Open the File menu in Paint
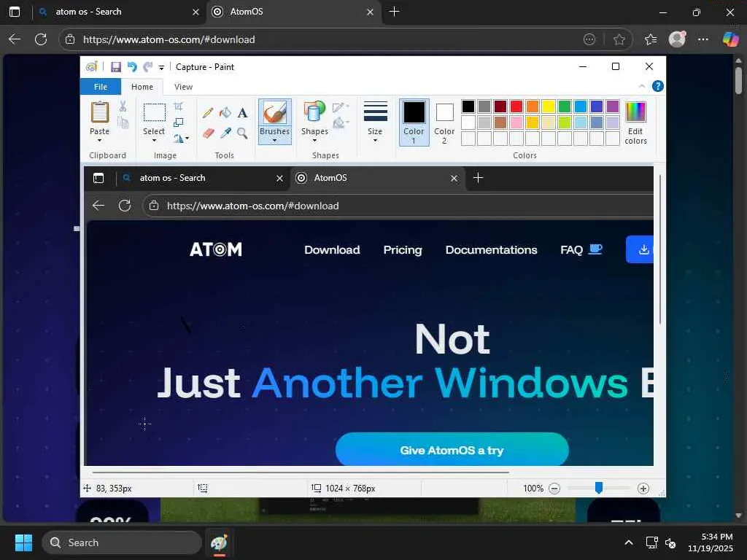This screenshot has width=747, height=560. [x=101, y=87]
